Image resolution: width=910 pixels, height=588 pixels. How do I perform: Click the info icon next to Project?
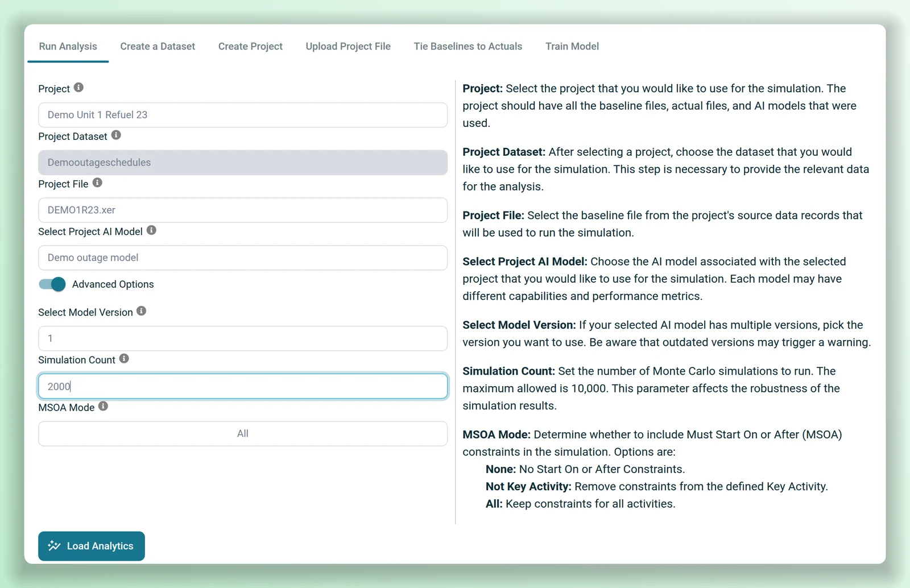(x=78, y=88)
